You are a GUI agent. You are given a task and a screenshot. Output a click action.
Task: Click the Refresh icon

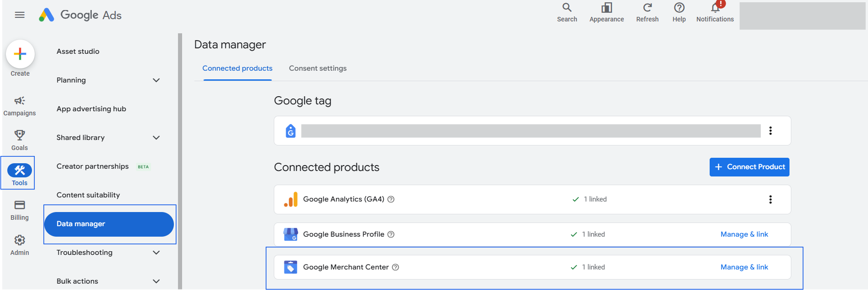pyautogui.click(x=647, y=8)
